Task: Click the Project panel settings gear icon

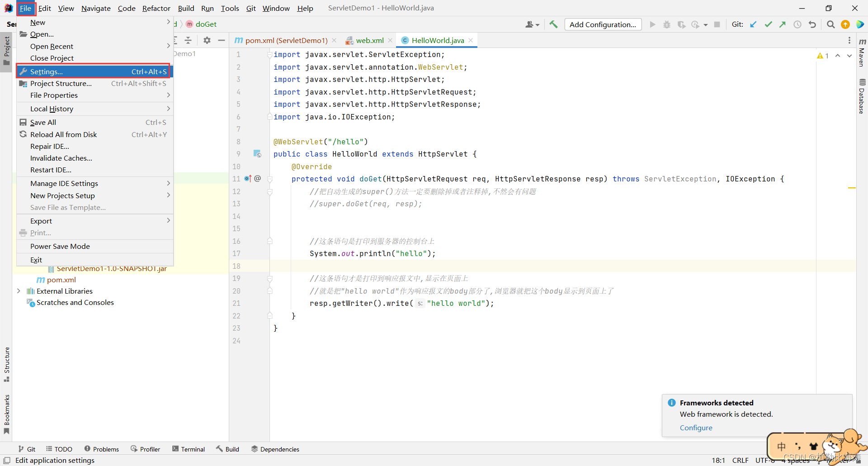Action: tap(207, 40)
